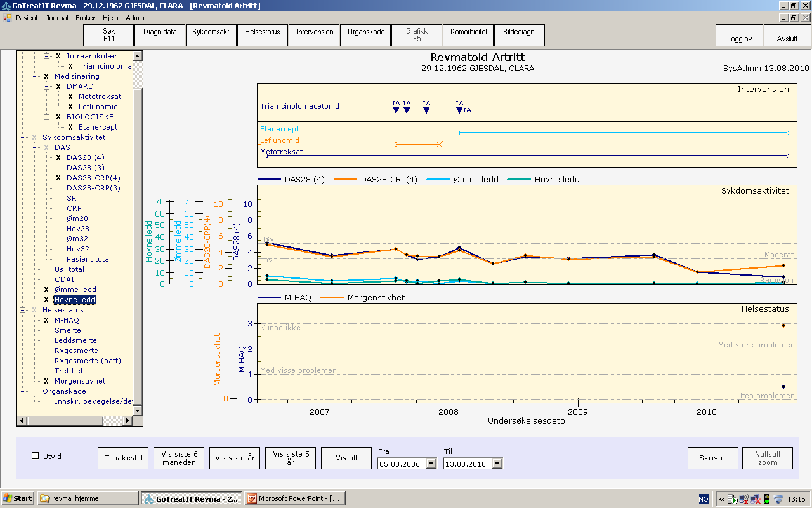Click the GoTreatIT app icon in title bar
Image resolution: width=812 pixels, height=508 pixels.
point(6,5)
